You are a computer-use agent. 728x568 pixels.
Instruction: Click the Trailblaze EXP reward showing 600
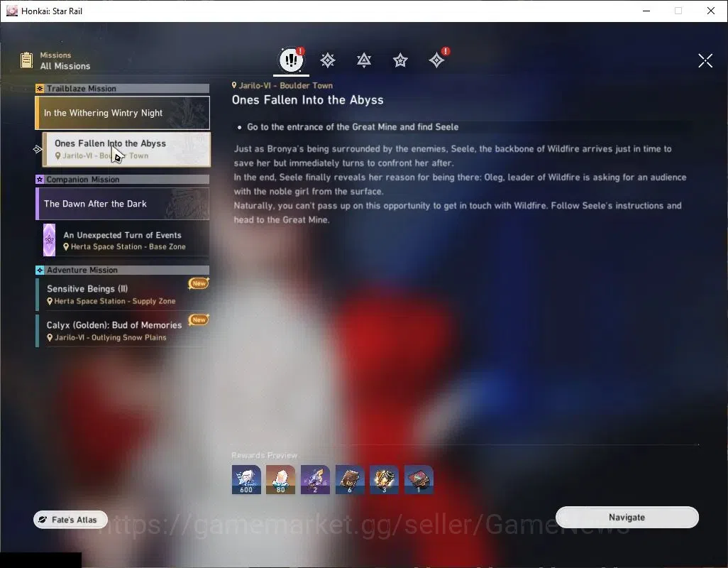point(246,480)
